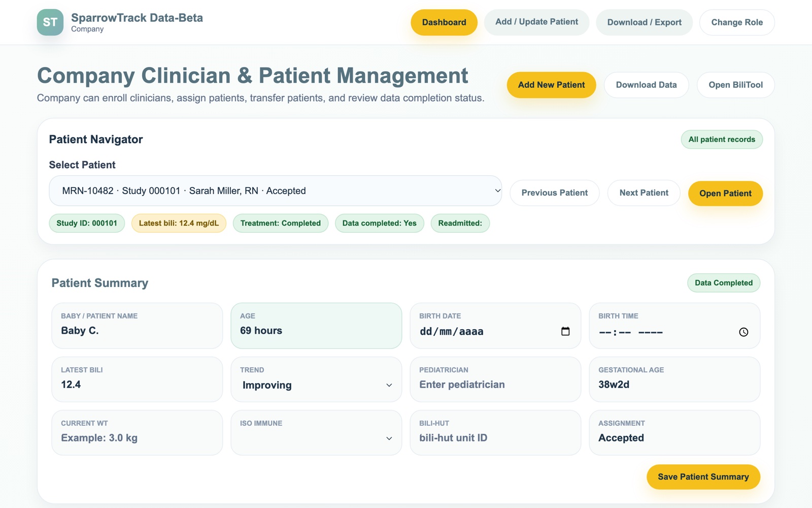This screenshot has width=812, height=508.
Task: Launch Open BiliTool
Action: tap(735, 85)
